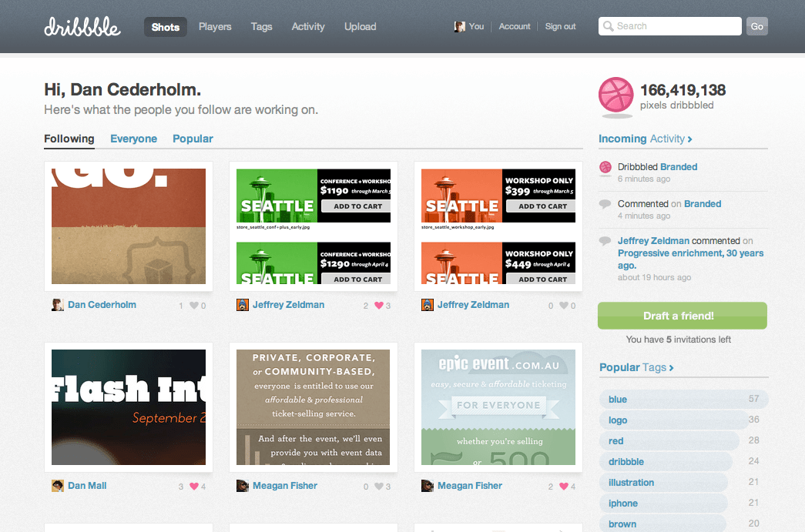Open the green Seattle conference shot thumbnail
The height and width of the screenshot is (532, 805).
314,226
